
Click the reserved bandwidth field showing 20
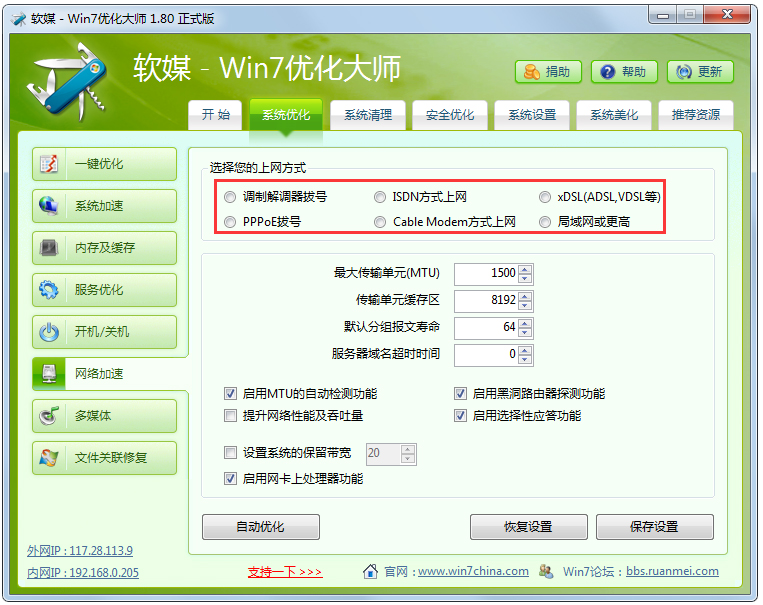click(384, 454)
